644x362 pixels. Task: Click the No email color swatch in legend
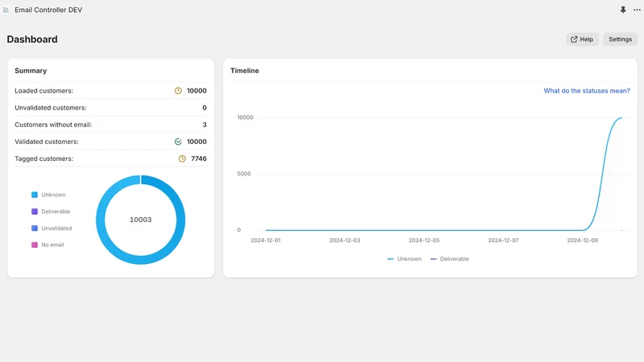[x=35, y=245]
